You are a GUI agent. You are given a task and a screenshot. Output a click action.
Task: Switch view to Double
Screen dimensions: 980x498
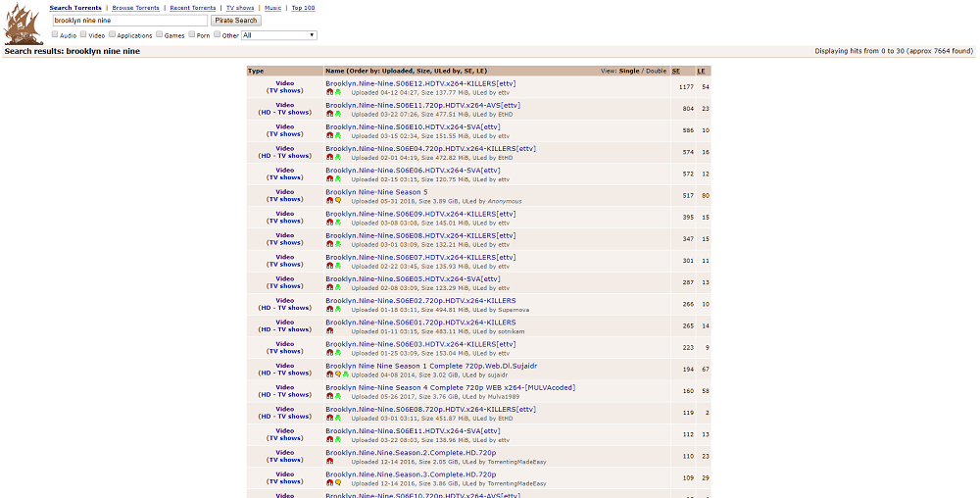point(656,72)
